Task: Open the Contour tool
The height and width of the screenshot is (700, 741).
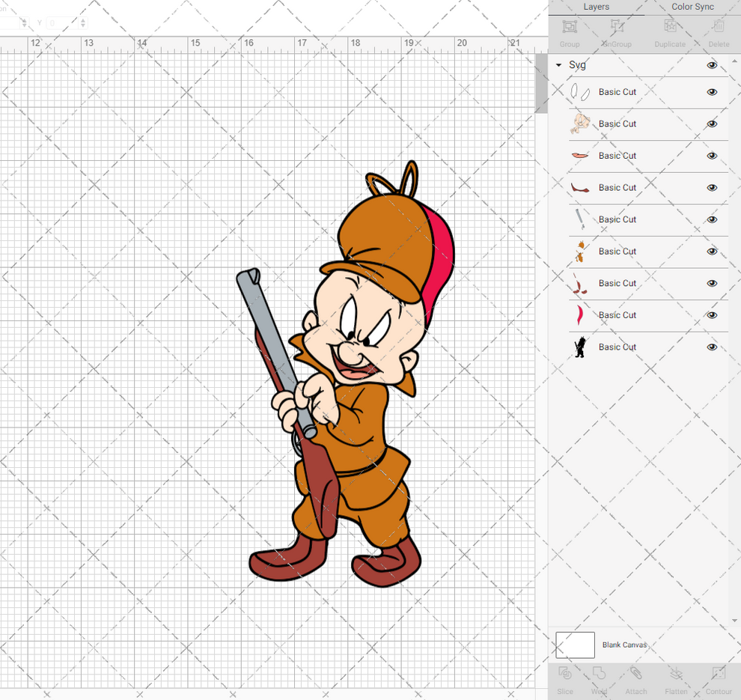Action: 719,680
